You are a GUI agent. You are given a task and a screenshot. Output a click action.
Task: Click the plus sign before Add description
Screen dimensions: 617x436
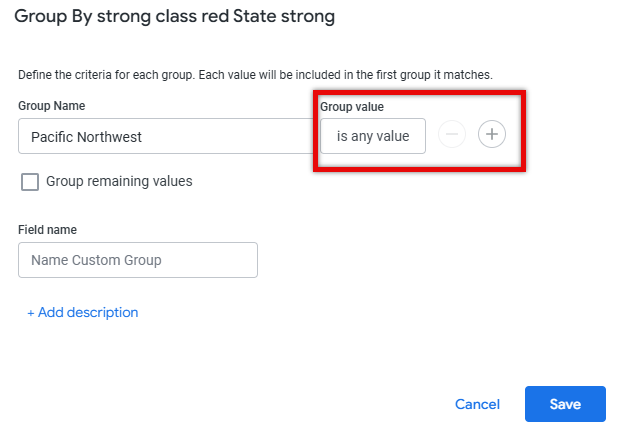click(x=31, y=313)
